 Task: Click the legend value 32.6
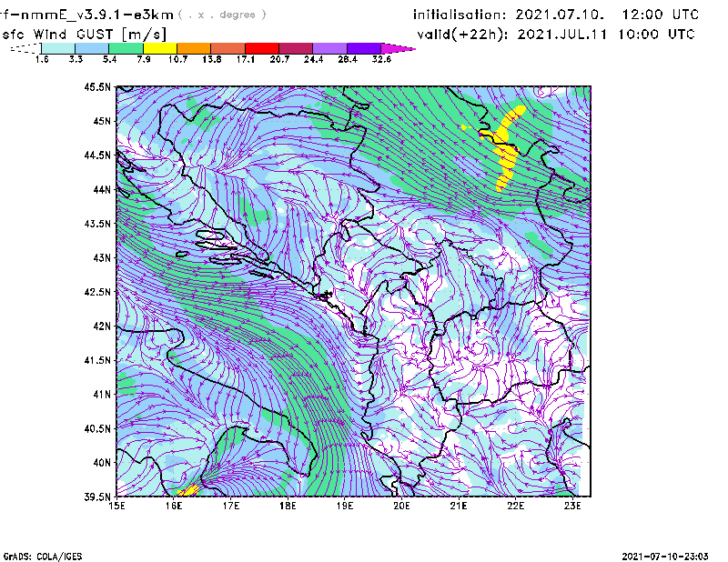tap(381, 59)
